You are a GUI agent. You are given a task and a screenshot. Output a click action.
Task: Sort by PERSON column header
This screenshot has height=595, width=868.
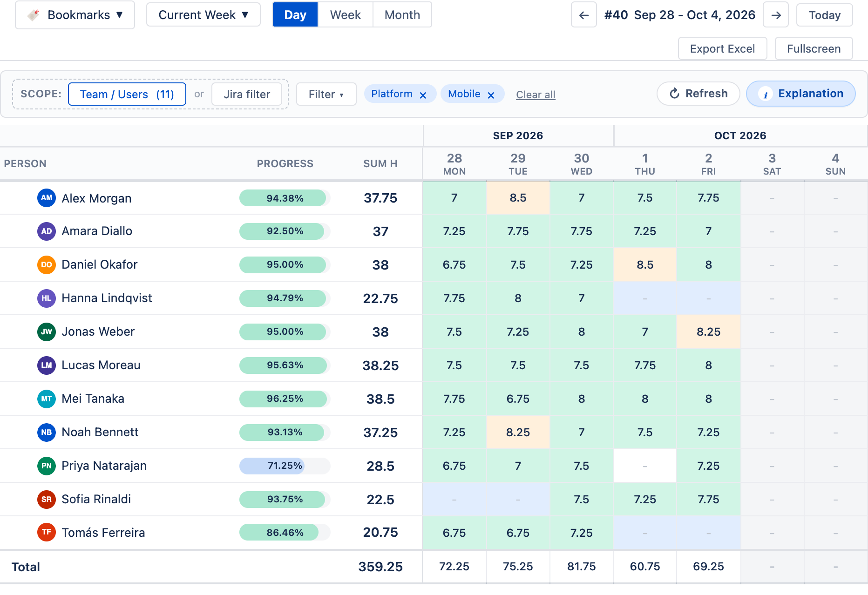[25, 164]
